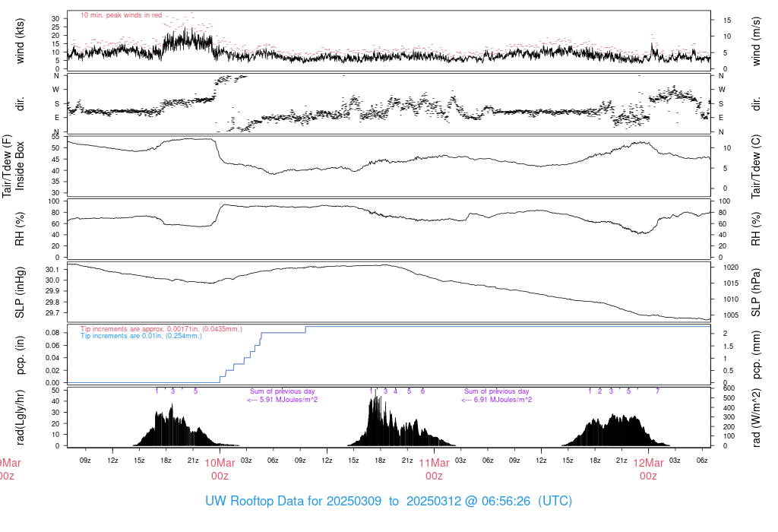Click the '30.1' SLP tick value

[52, 270]
